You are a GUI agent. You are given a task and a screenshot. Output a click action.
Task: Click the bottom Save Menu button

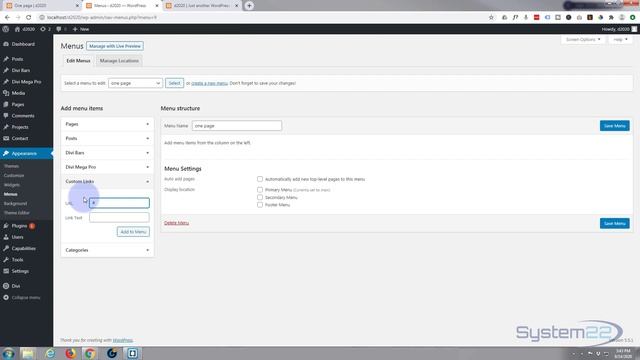[614, 223]
